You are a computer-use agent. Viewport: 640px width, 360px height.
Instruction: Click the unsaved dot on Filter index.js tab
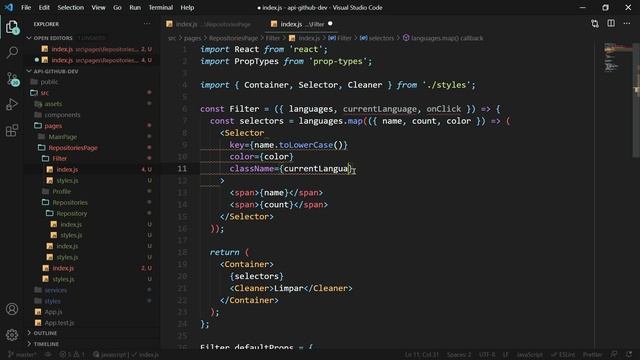click(x=330, y=24)
